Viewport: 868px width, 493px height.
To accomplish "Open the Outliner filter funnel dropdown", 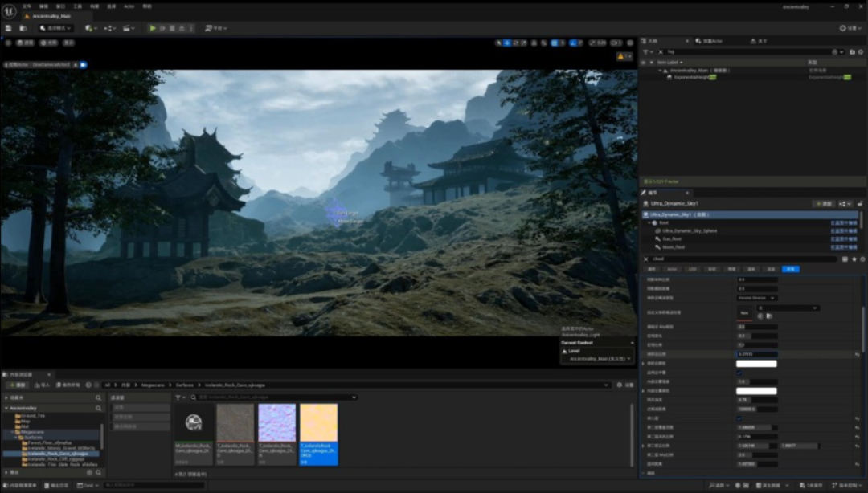I will pyautogui.click(x=647, y=52).
